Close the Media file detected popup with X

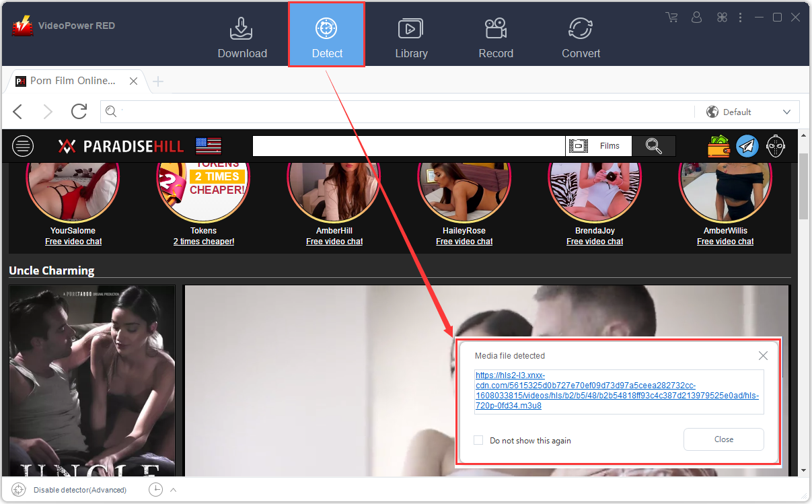(x=763, y=356)
